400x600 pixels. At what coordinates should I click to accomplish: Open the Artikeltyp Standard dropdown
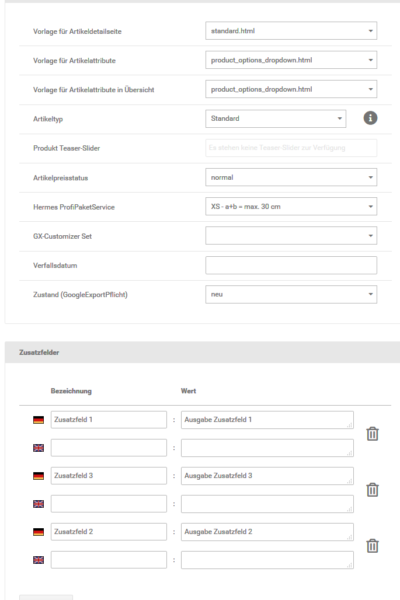[x=276, y=119]
